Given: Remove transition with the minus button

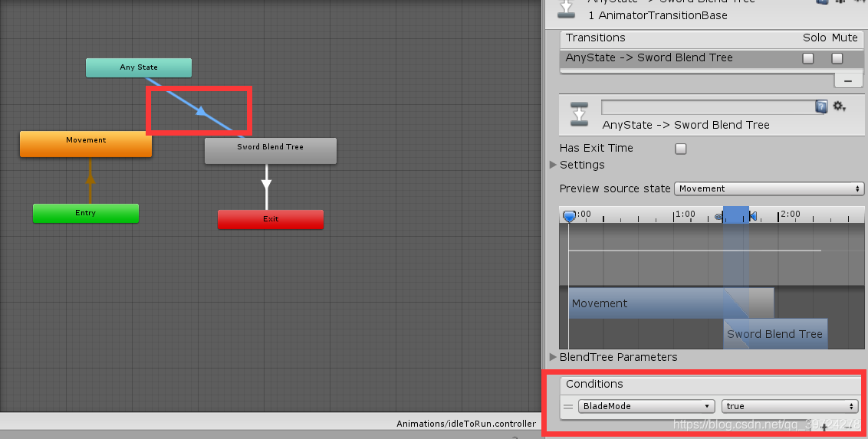Looking at the screenshot, I should pyautogui.click(x=848, y=80).
